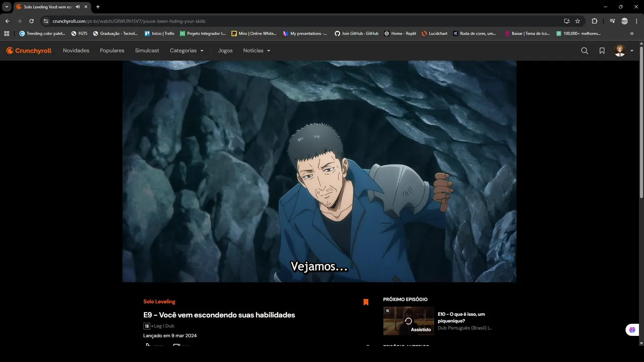Open the Roda de cores bookmark
644x362 pixels.
pos(474,34)
